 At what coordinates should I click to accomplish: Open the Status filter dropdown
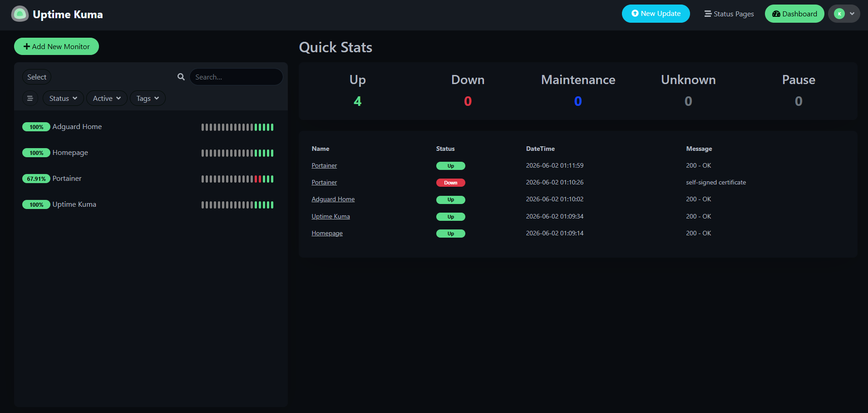point(63,98)
